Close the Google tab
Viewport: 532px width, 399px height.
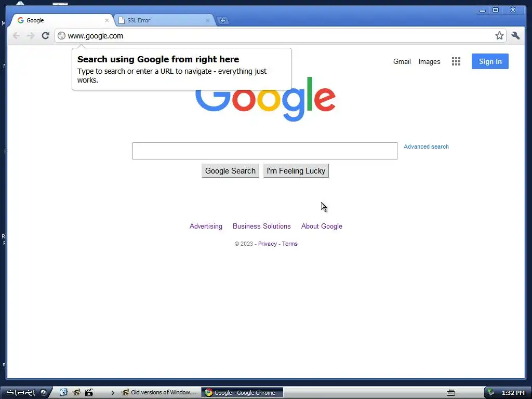[x=107, y=20]
